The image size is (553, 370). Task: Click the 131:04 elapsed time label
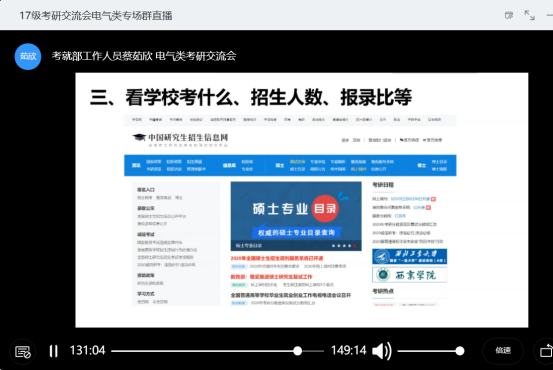pyautogui.click(x=87, y=351)
